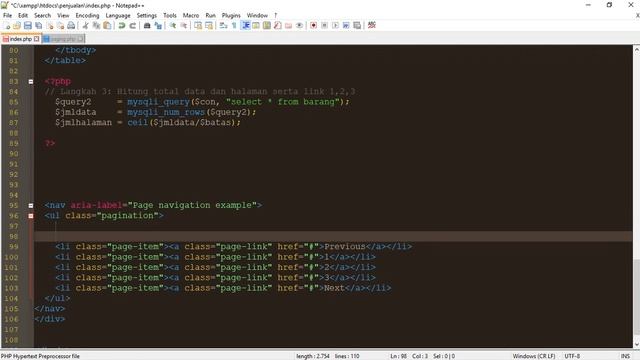Place cursor on the $jmlhalaman ceil line
640x360 pixels.
pos(148,122)
